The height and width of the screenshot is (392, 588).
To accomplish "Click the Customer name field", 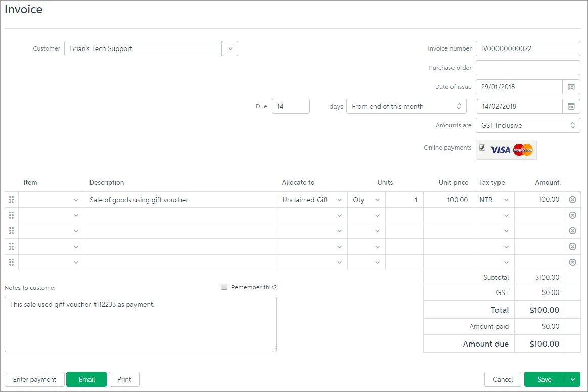I will pyautogui.click(x=143, y=48).
